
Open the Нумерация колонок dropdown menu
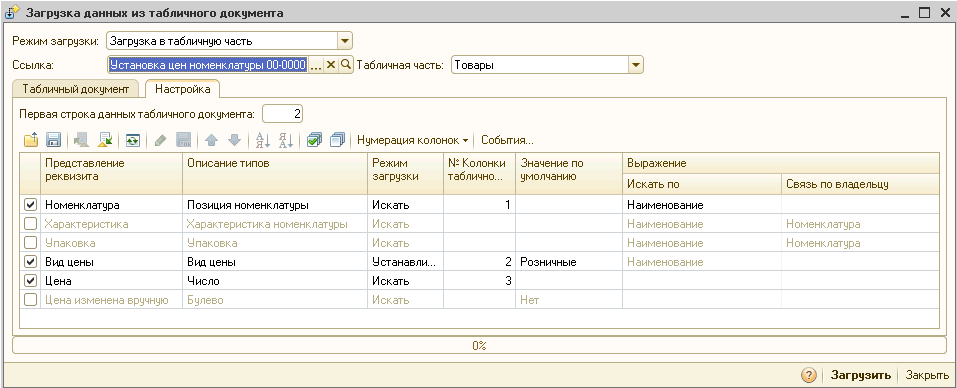(413, 140)
